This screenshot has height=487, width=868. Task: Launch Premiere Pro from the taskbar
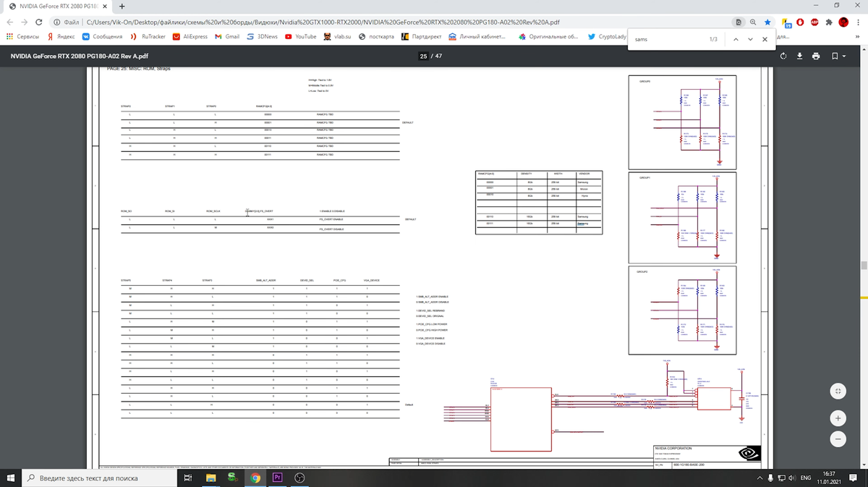click(x=277, y=478)
